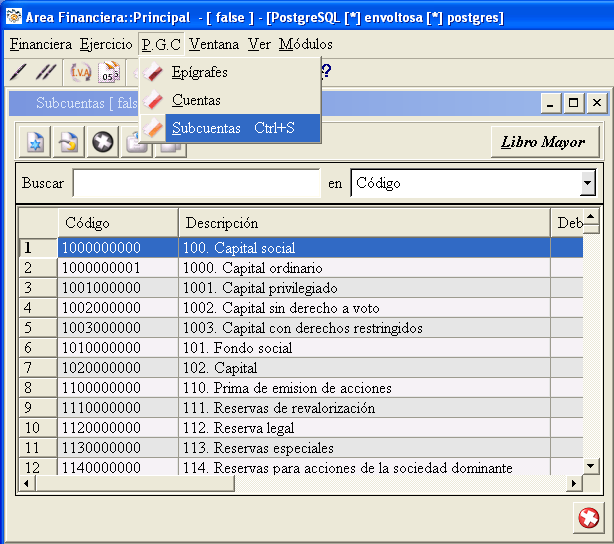Select Subcuentas Ctrl+S menu entry
The height and width of the screenshot is (544, 614).
tap(231, 128)
